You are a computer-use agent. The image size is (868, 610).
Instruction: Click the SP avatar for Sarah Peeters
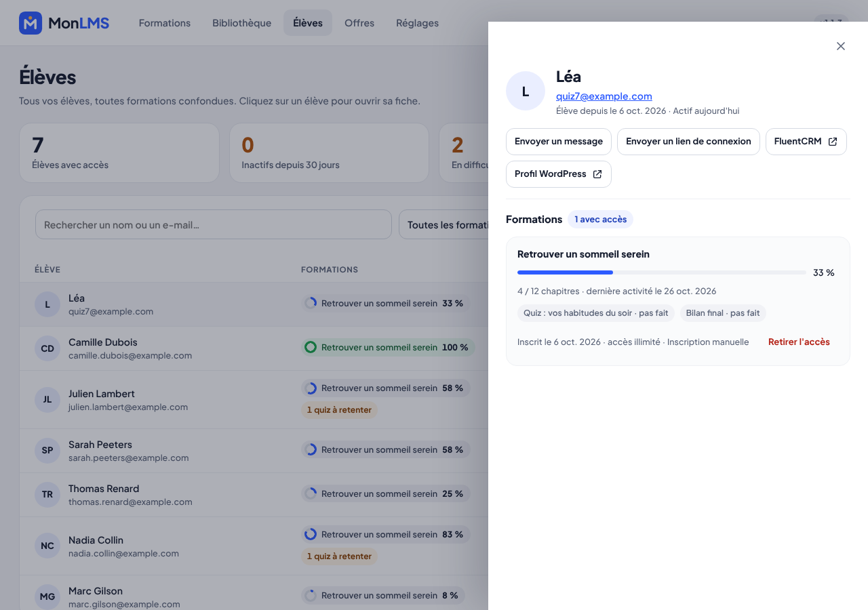47,451
